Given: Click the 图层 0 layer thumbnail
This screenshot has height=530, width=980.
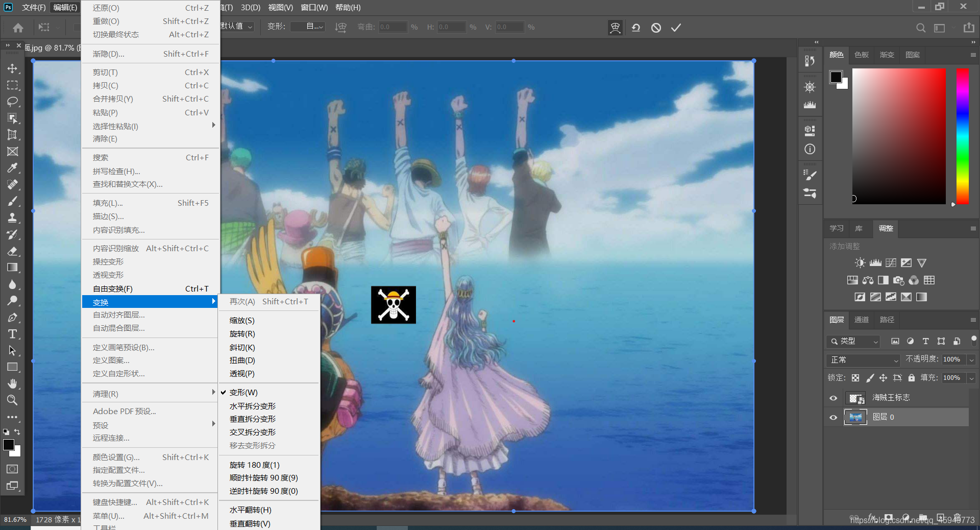Looking at the screenshot, I should 856,418.
